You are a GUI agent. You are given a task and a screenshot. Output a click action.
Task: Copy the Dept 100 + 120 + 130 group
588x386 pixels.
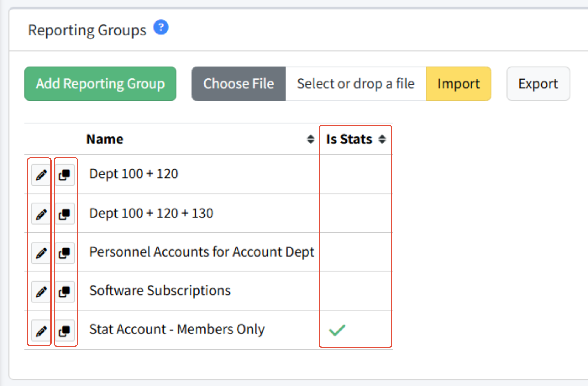click(x=64, y=214)
